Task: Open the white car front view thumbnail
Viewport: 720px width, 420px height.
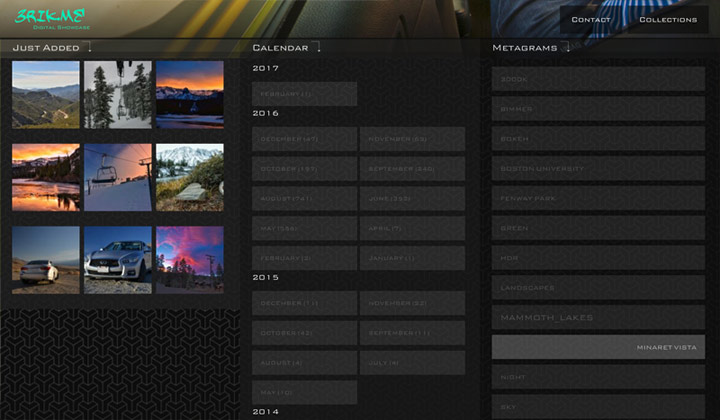Action: coord(118,259)
